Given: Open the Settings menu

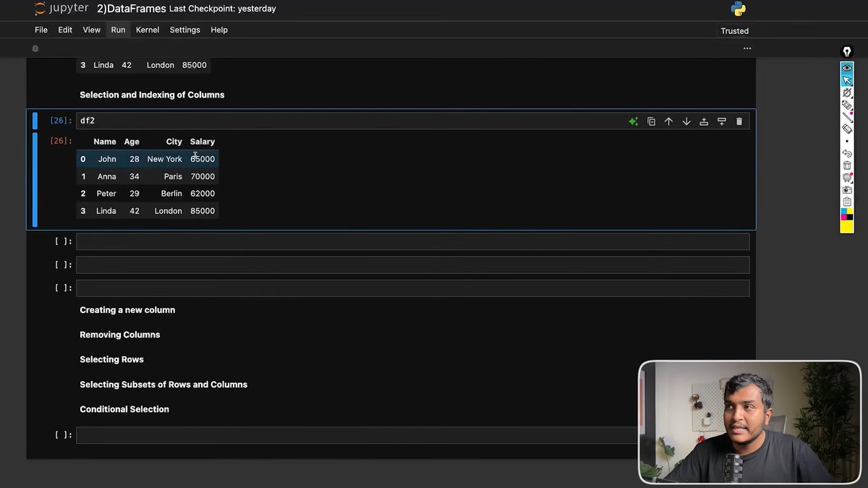Looking at the screenshot, I should tap(184, 30).
